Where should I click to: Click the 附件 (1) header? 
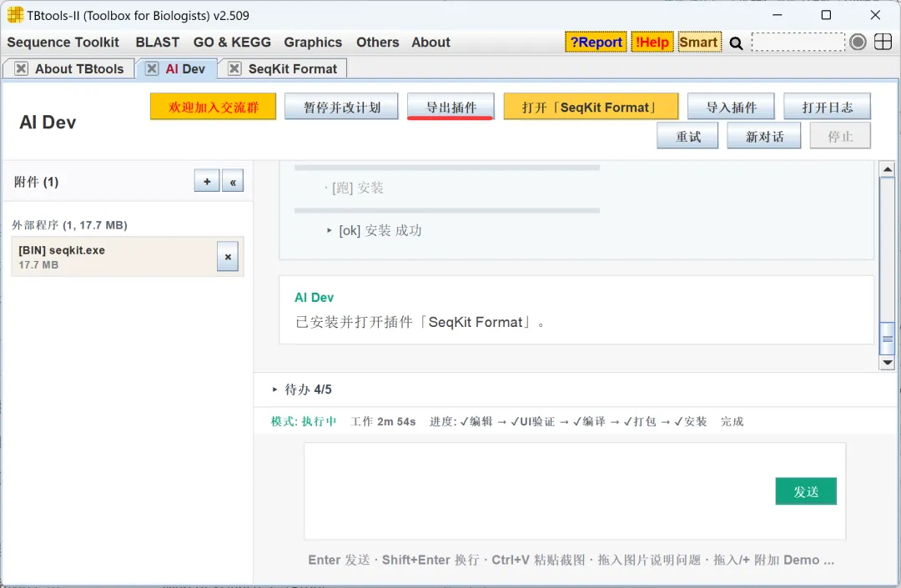pos(36,182)
